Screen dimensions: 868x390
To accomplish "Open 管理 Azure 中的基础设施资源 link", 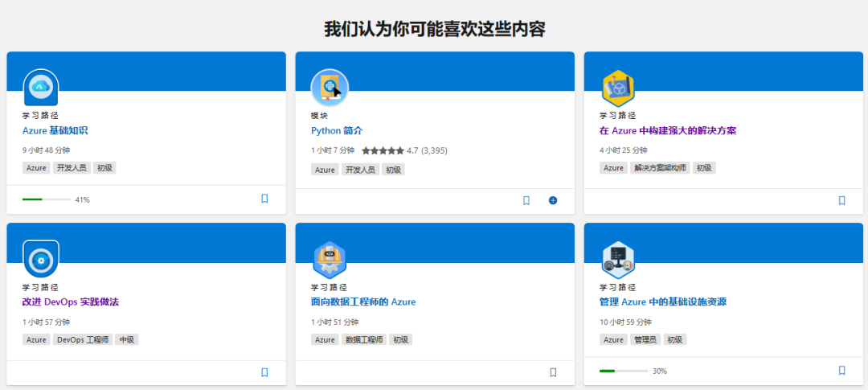I will tap(663, 302).
